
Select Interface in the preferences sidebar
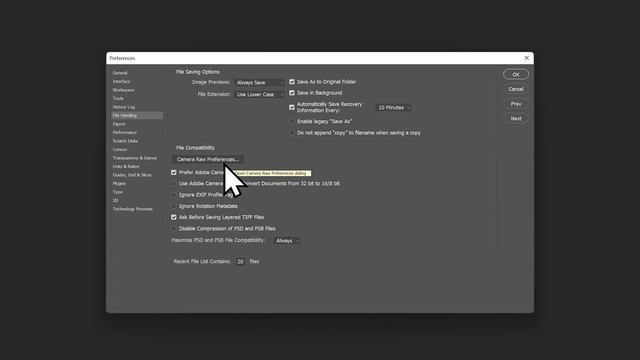click(121, 82)
